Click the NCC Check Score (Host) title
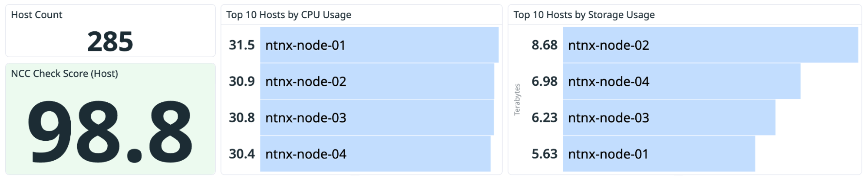The image size is (868, 178). (64, 74)
